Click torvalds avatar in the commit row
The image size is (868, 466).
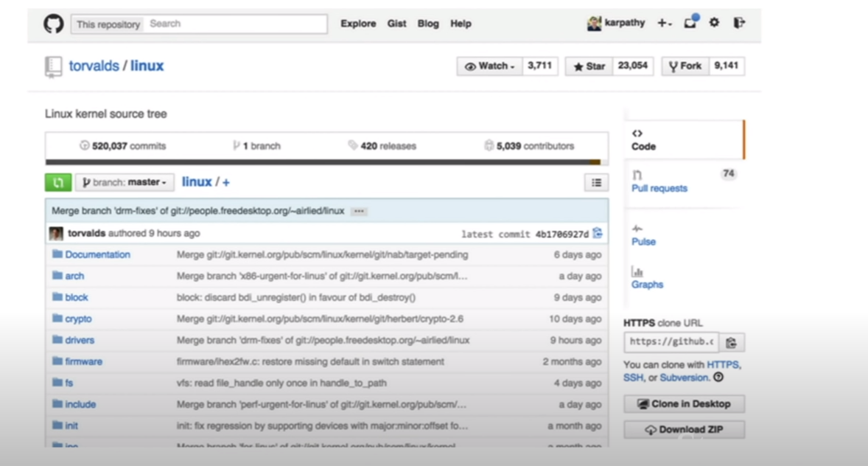56,233
